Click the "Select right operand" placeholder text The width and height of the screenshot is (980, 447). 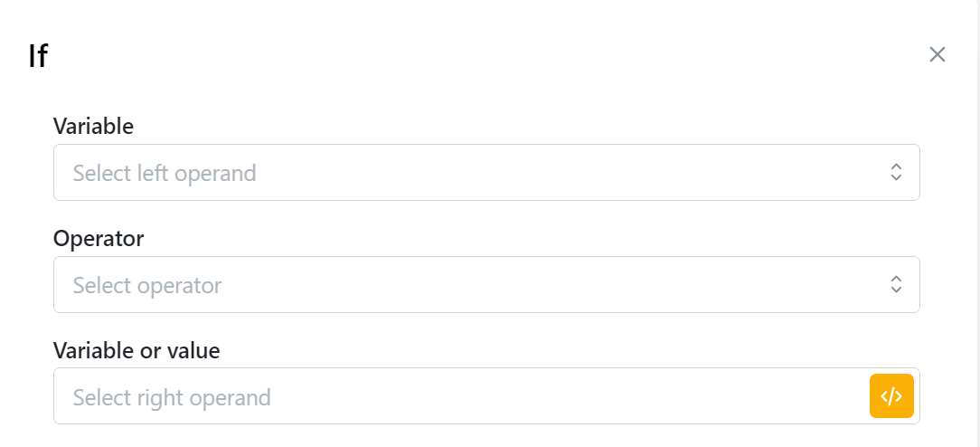[172, 397]
